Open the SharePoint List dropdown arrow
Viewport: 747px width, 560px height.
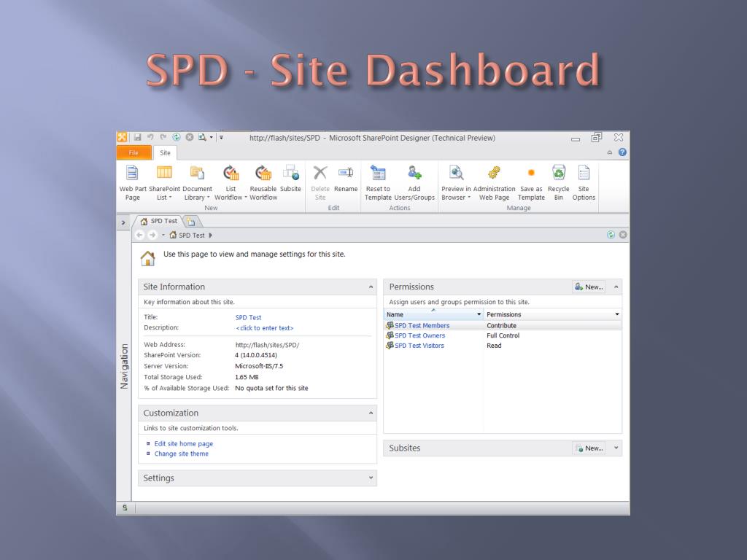170,198
